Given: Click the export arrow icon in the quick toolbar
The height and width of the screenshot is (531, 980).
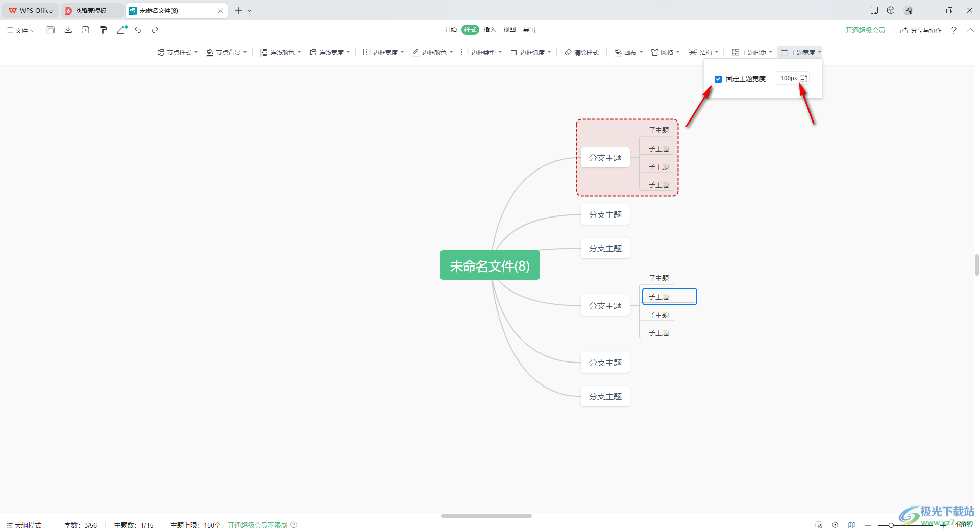Looking at the screenshot, I should (86, 30).
